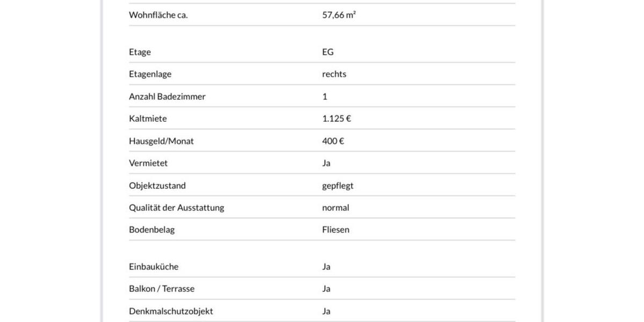644x322 pixels.
Task: Select the Fliesen value
Action: click(x=335, y=230)
